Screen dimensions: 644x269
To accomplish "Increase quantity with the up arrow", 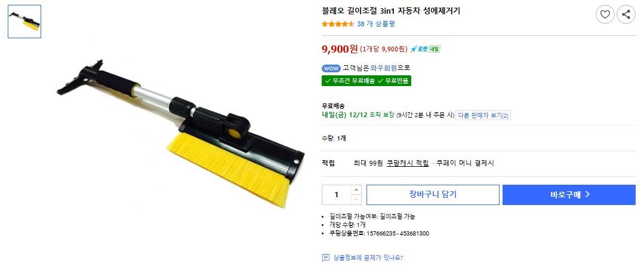I will coord(356,190).
